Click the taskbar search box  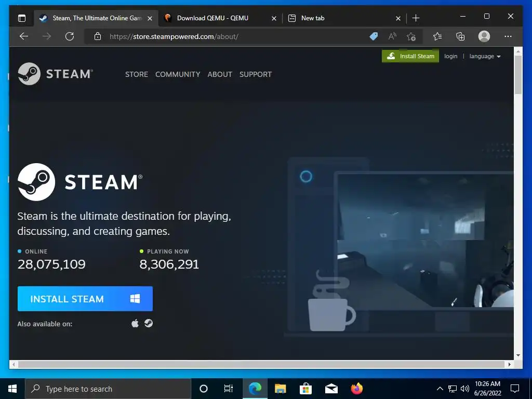pyautogui.click(x=108, y=389)
